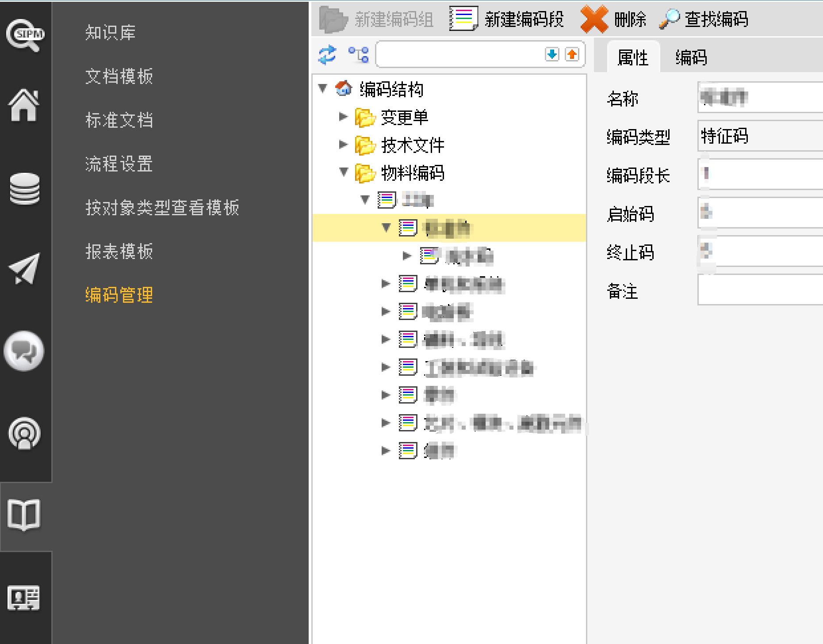Click the 技术文件 folder icon

tap(365, 145)
